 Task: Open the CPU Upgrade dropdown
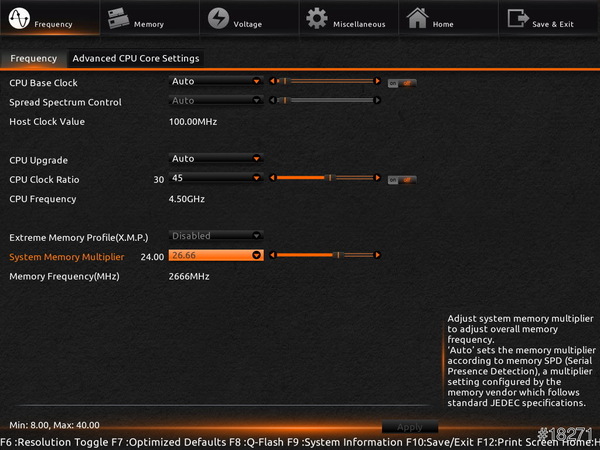coord(216,158)
